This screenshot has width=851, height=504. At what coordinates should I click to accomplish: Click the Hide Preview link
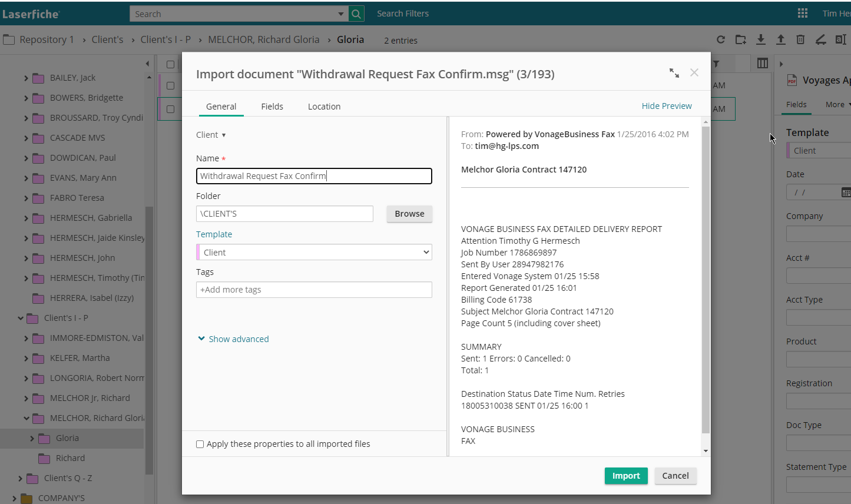click(x=667, y=106)
